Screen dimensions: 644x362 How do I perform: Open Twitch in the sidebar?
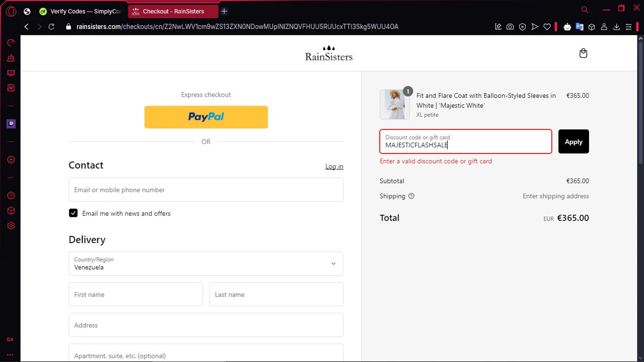click(x=11, y=124)
